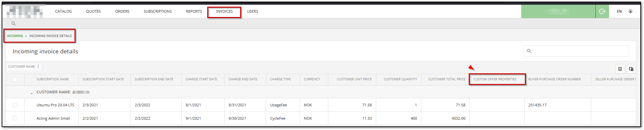Click total price 4532.00

tap(458, 118)
